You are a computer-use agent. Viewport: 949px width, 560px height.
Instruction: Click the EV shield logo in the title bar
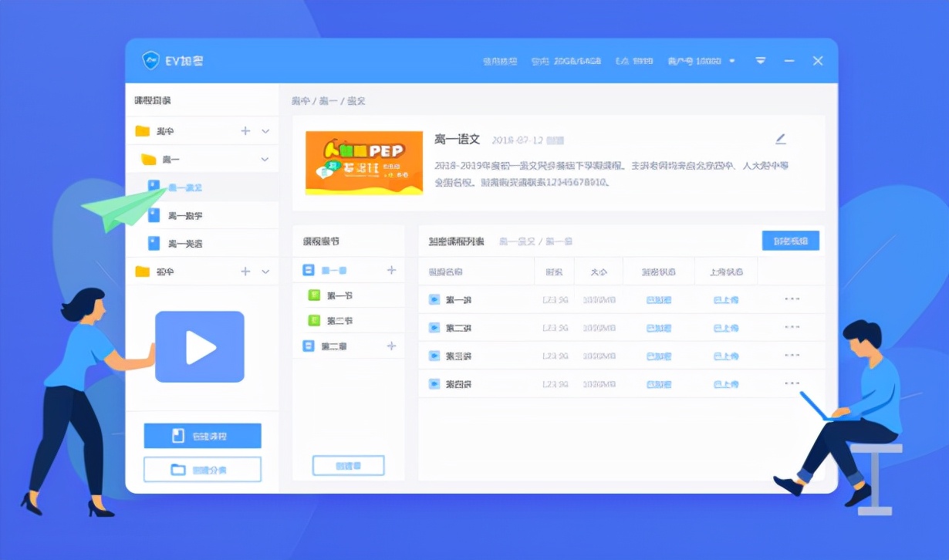point(150,60)
